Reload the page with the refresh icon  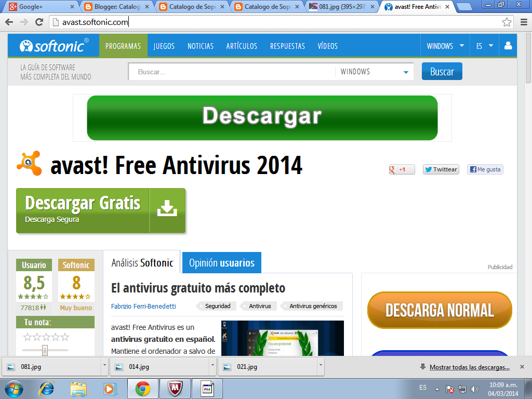pyautogui.click(x=38, y=22)
